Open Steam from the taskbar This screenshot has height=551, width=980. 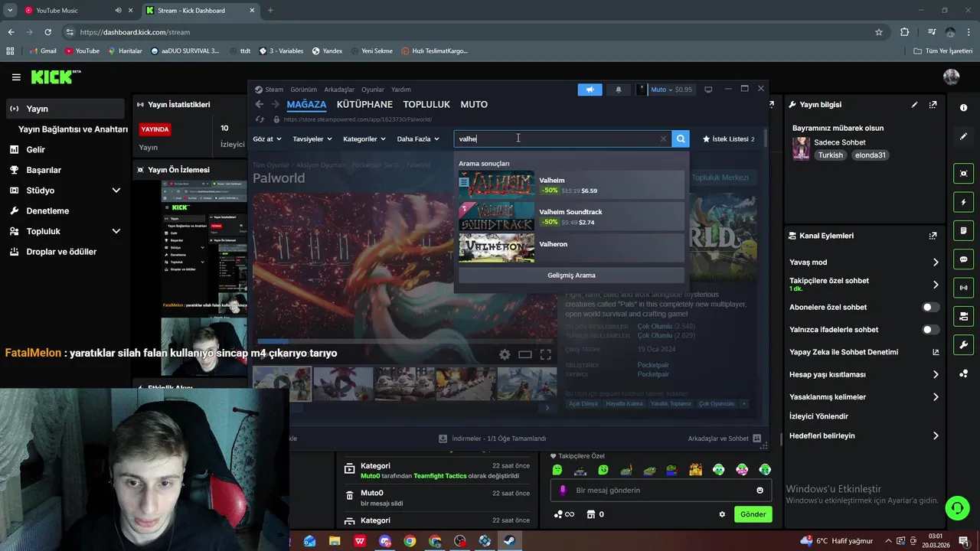click(x=508, y=541)
